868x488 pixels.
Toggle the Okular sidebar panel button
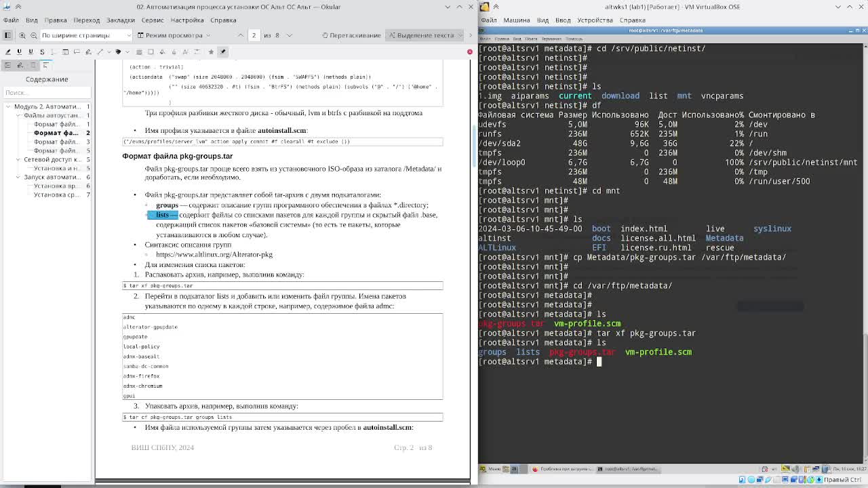point(7,35)
